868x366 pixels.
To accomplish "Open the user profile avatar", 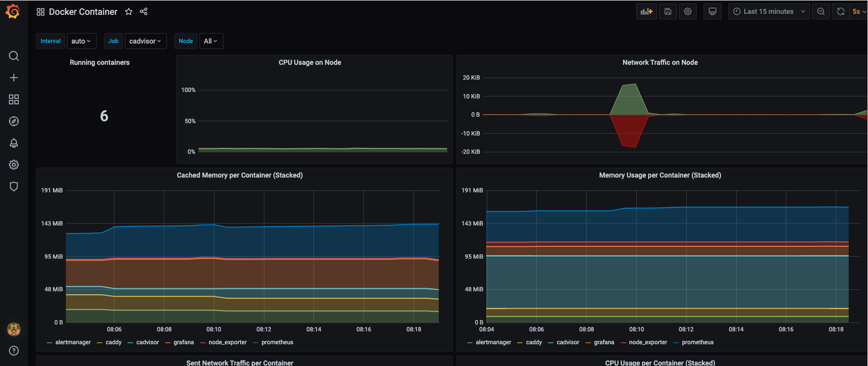I will click(x=14, y=329).
